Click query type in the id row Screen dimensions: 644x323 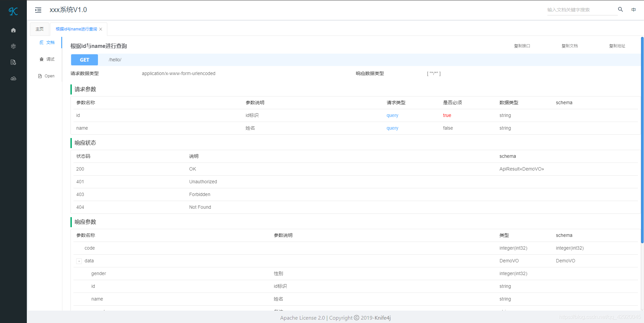(392, 115)
